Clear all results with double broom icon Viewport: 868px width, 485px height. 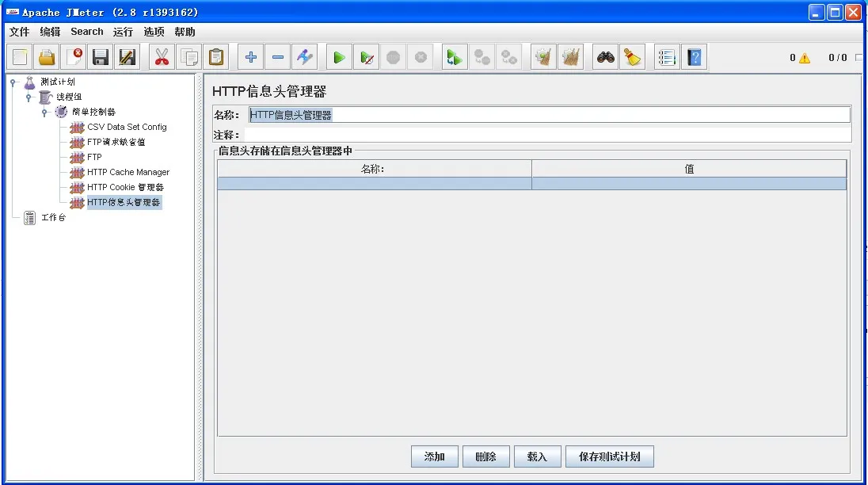tap(570, 57)
